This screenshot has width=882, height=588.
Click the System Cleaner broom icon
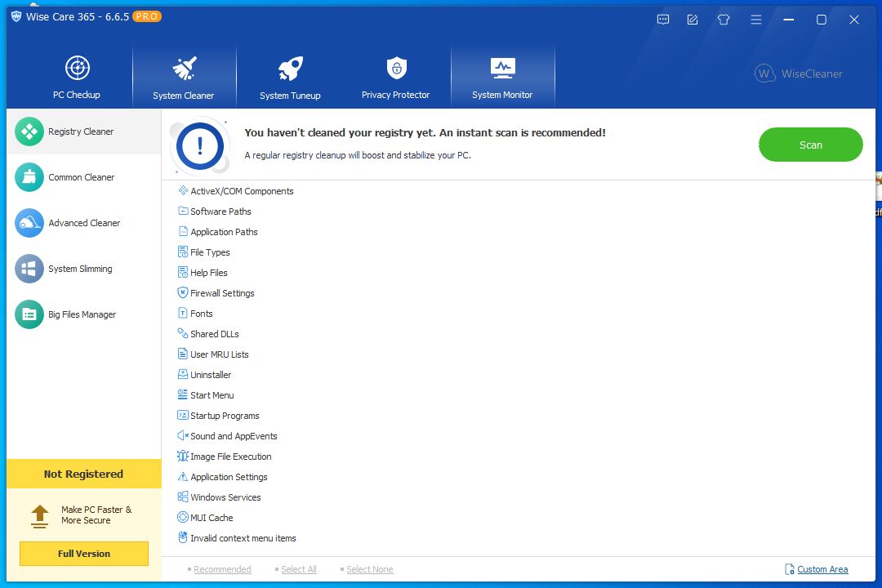point(184,69)
